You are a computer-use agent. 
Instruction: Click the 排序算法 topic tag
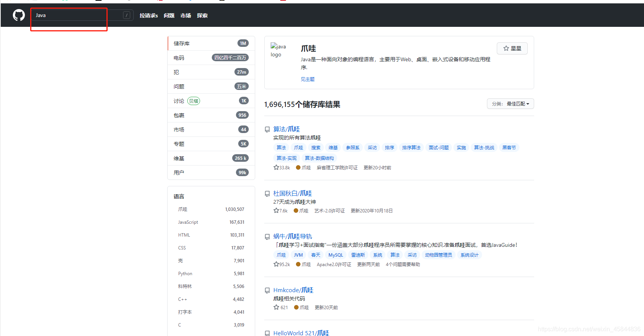[x=411, y=148]
